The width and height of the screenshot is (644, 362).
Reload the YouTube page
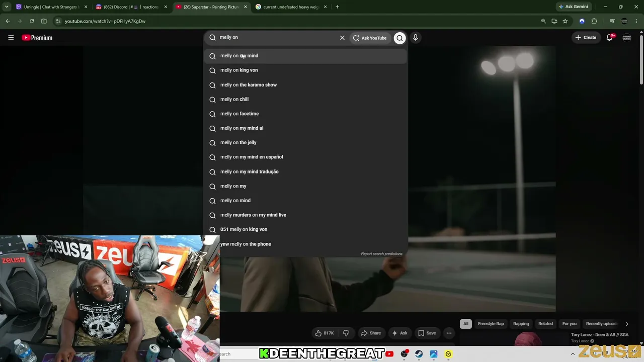point(32,21)
